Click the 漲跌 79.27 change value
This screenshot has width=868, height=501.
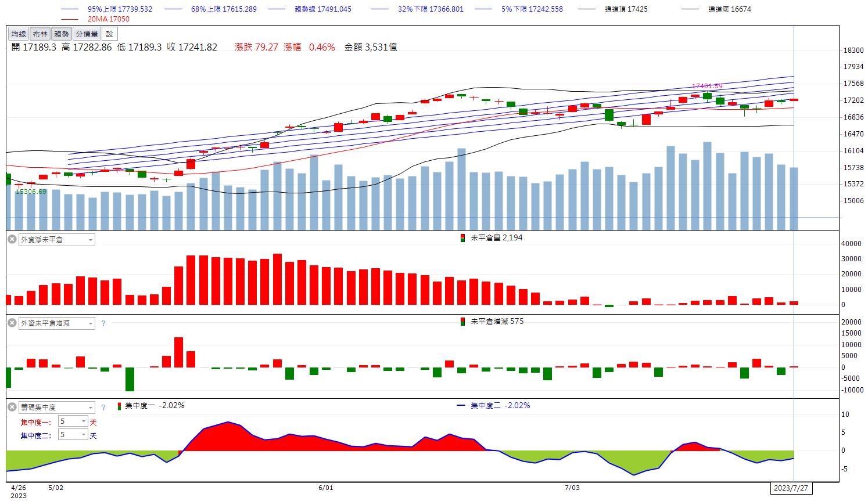click(256, 48)
